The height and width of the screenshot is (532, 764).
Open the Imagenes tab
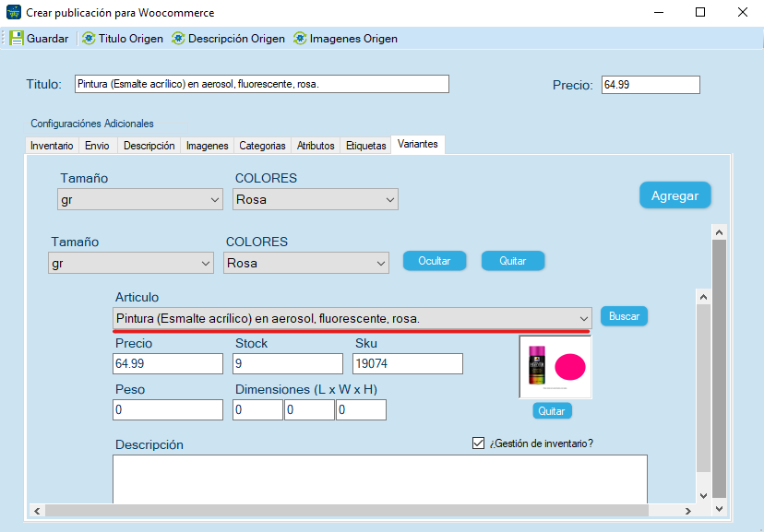[207, 146]
